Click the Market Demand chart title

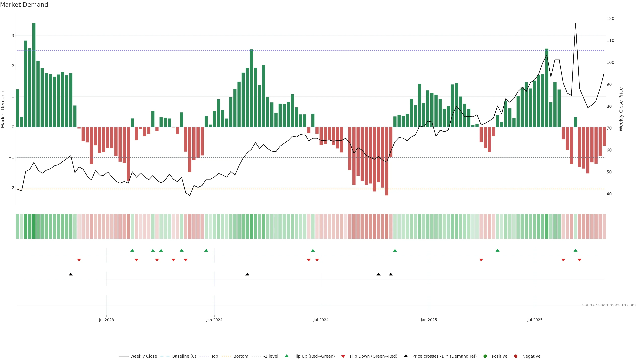click(x=24, y=5)
